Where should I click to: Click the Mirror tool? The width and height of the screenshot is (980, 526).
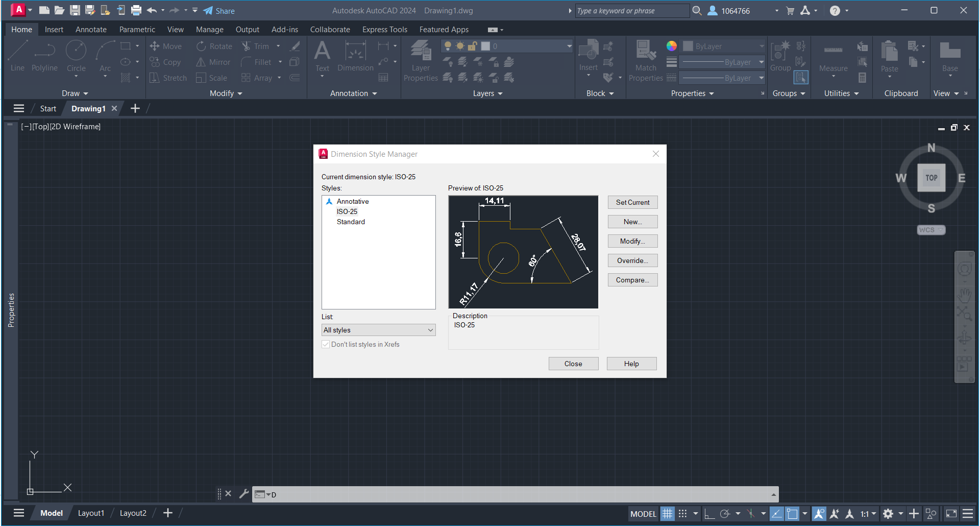point(213,62)
